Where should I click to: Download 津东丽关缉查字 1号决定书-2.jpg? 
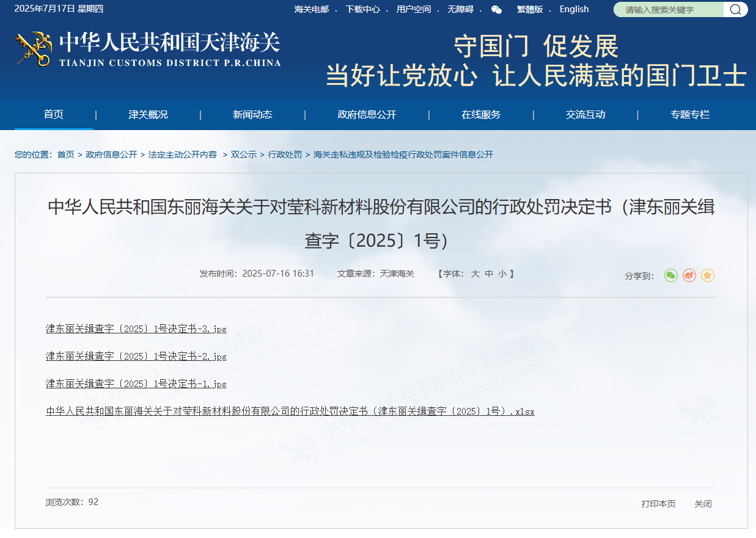tap(136, 356)
